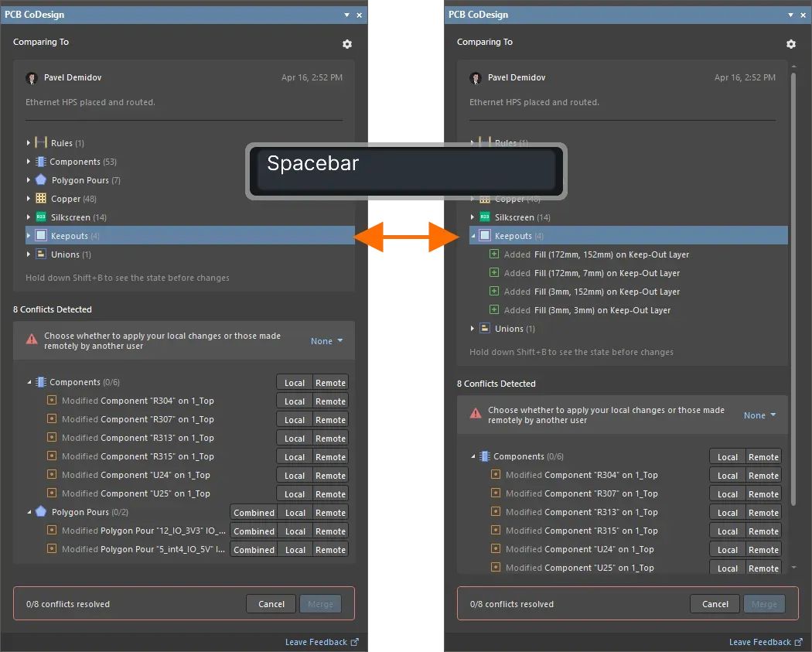
Task: Choose Combined for 12_IO_3V3 polygon pour
Action: (254, 531)
